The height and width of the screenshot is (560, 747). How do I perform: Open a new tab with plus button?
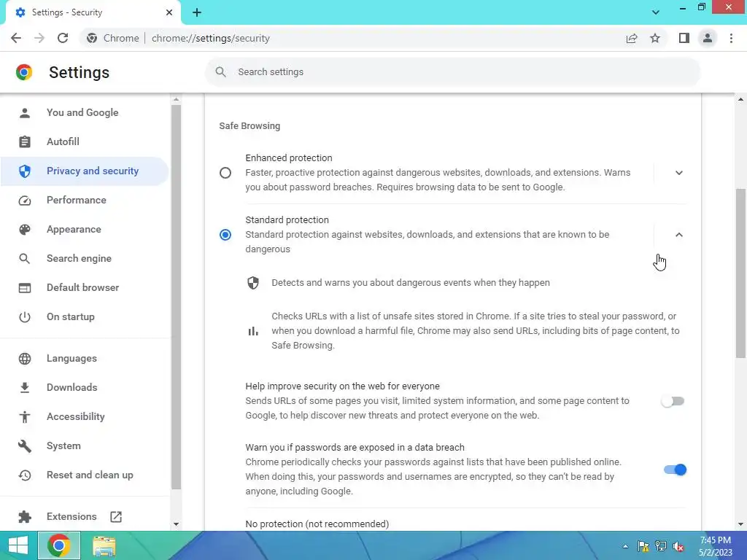click(x=197, y=12)
